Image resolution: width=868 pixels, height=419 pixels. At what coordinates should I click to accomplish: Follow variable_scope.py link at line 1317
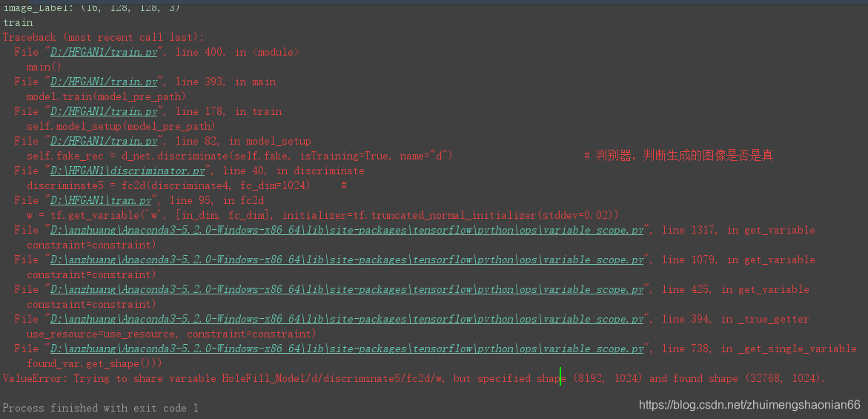pos(347,230)
